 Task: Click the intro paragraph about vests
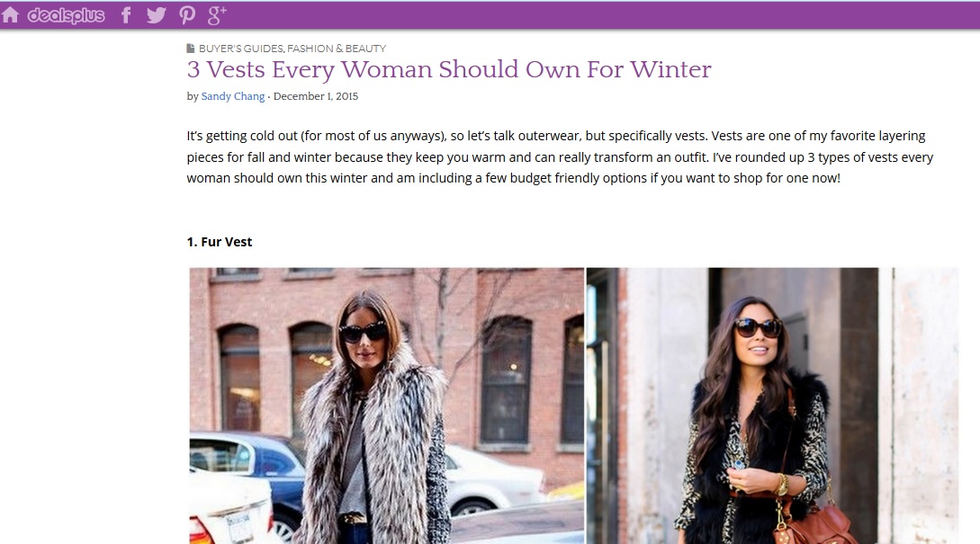coord(560,156)
